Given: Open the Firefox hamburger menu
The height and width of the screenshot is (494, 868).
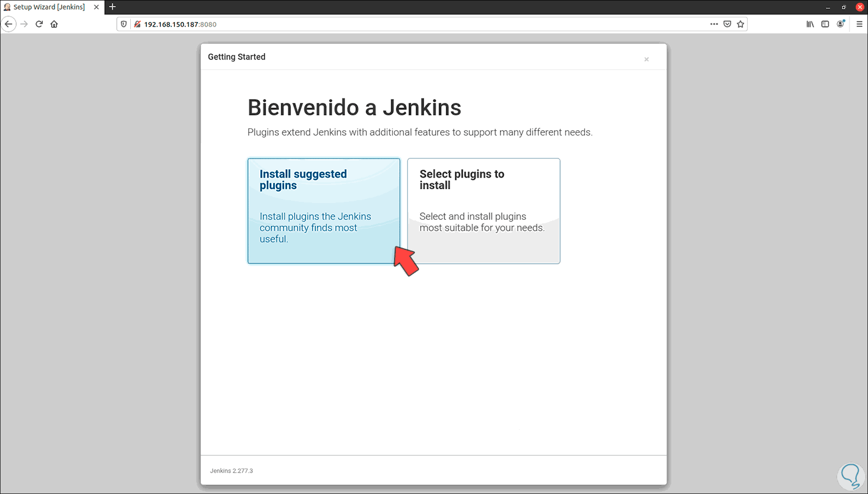Looking at the screenshot, I should tap(859, 24).
